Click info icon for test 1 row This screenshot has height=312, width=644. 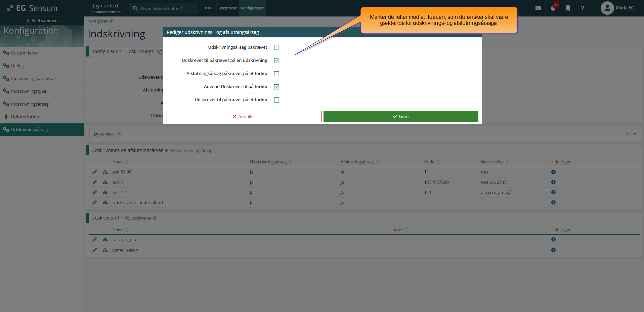pyautogui.click(x=553, y=182)
